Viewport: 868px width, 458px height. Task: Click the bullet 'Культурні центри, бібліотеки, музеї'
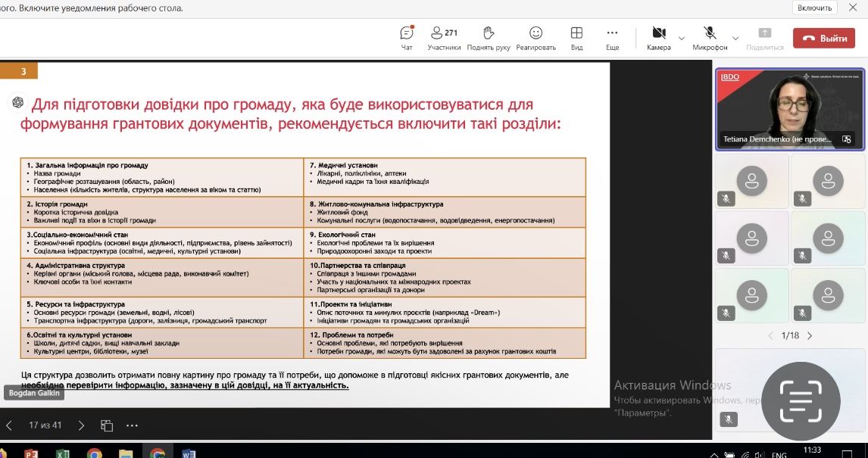91,351
